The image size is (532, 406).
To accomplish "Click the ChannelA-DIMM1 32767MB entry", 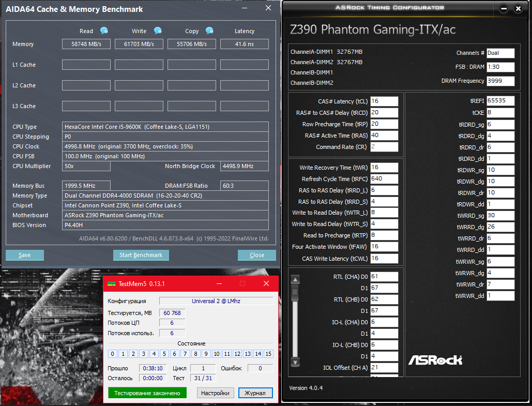I will coord(326,52).
